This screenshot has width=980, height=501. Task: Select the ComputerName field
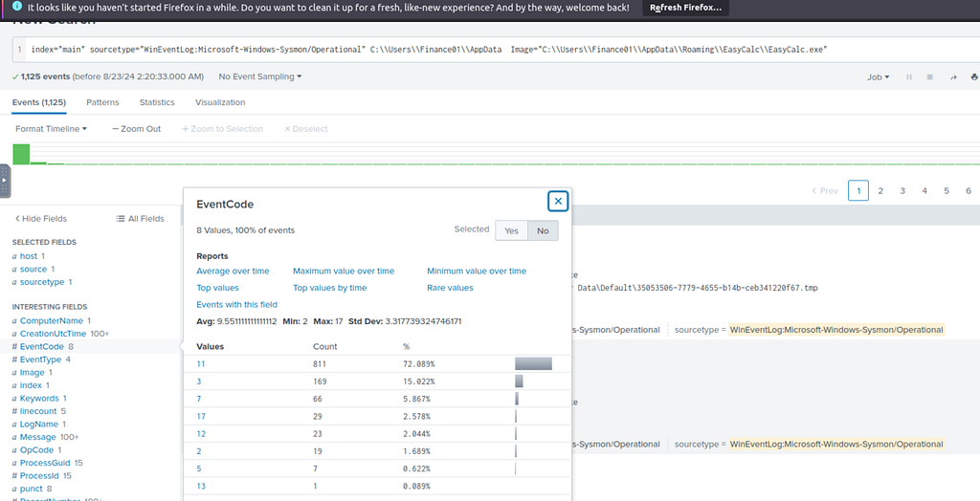click(x=52, y=320)
